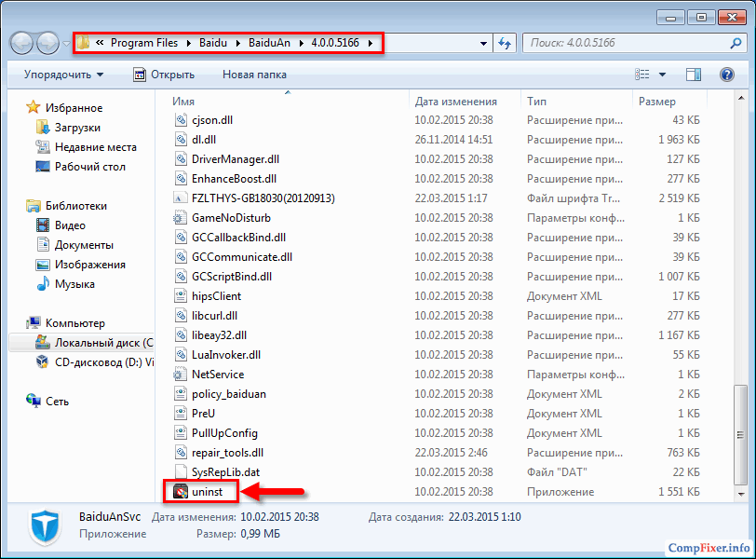Open the address bar history dropdown

pos(483,44)
